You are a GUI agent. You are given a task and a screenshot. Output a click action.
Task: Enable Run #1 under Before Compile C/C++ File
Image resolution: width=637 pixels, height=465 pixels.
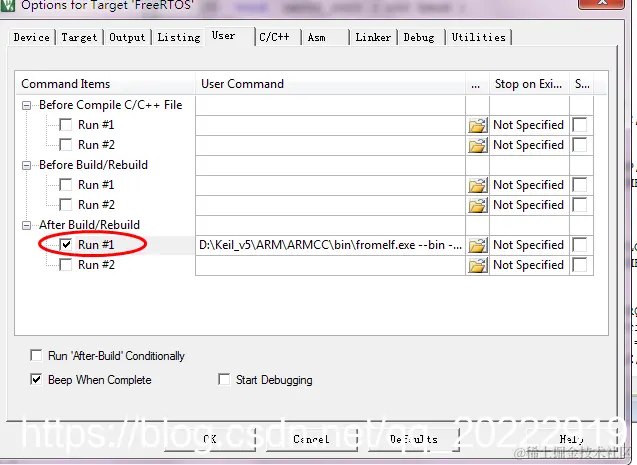[x=65, y=124]
